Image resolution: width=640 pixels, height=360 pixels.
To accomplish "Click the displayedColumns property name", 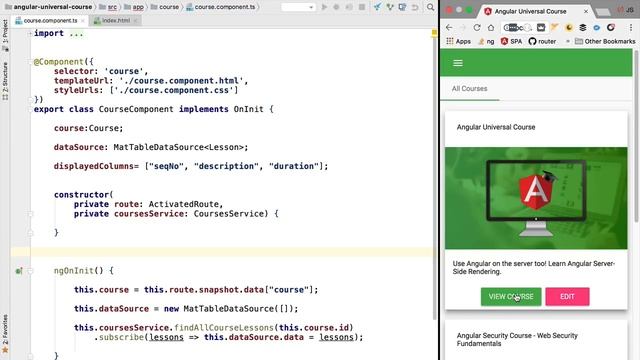I will click(93, 166).
